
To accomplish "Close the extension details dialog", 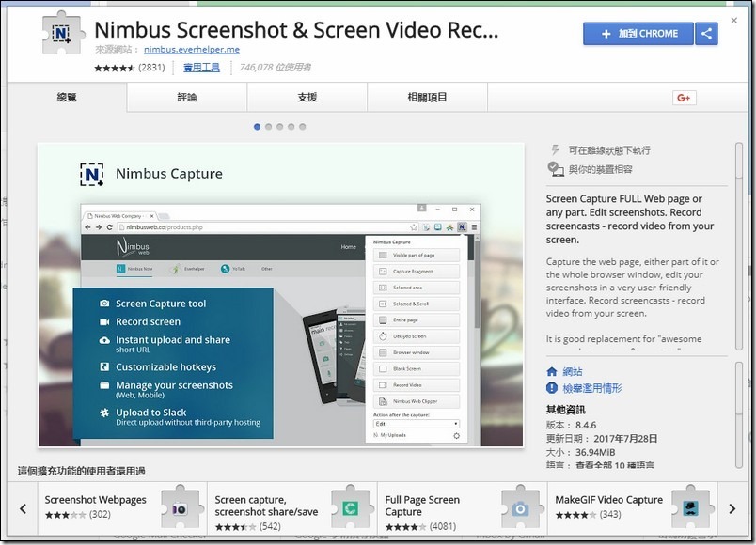I will 733,21.
